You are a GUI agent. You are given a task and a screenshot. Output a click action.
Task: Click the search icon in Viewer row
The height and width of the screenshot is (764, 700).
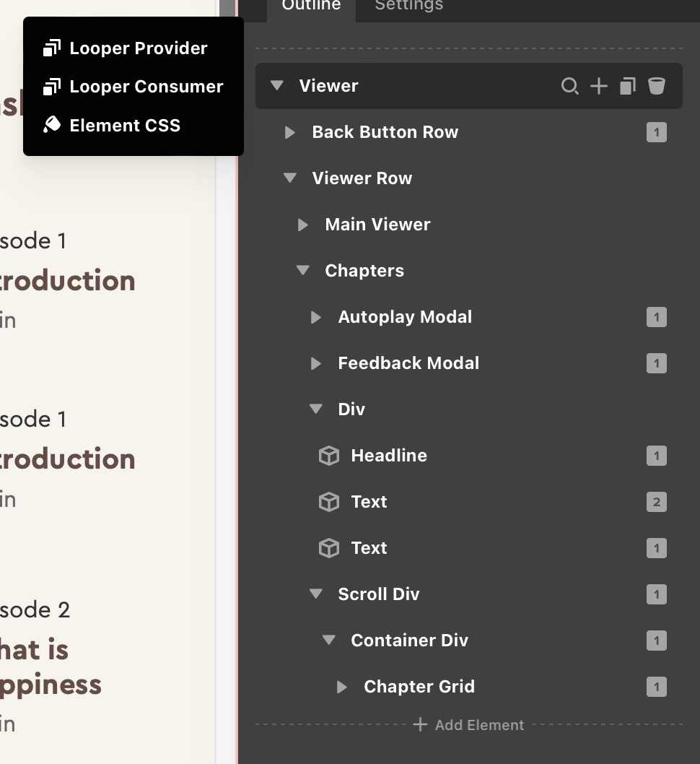coord(569,86)
